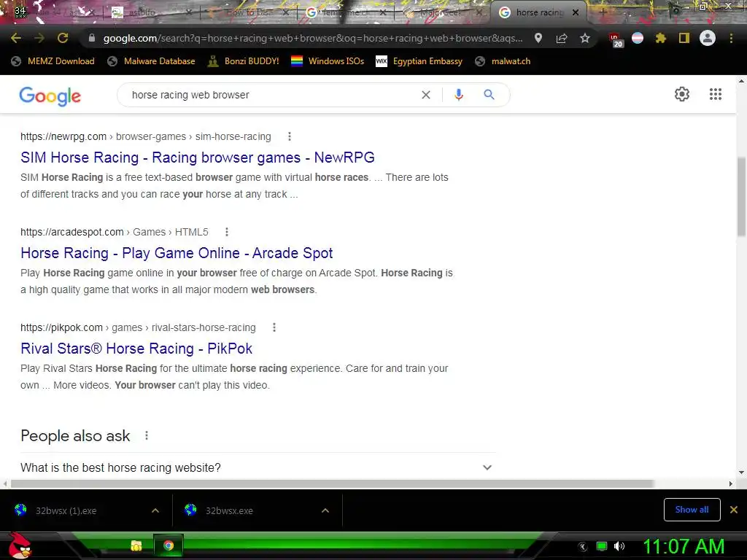The width and height of the screenshot is (747, 560).
Task: View site info via the padlock icon
Action: coord(92,38)
